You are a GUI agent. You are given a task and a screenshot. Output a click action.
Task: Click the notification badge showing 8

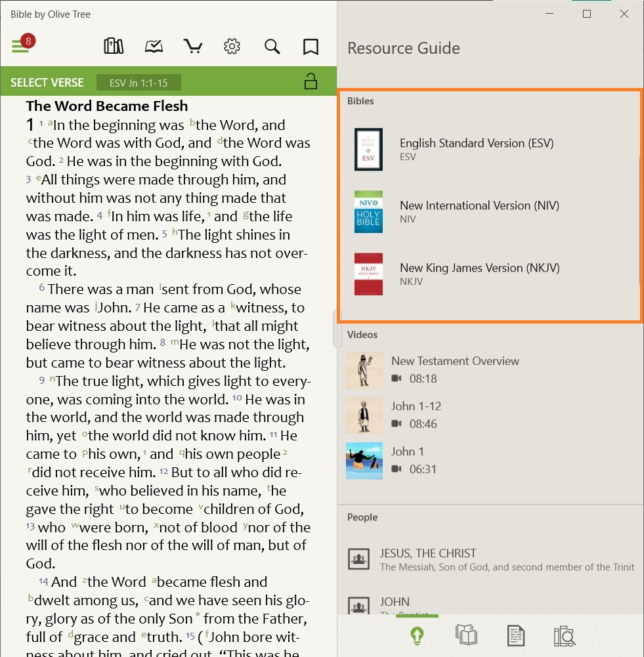click(28, 41)
